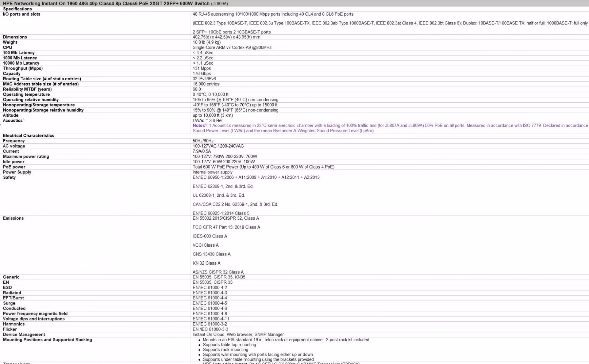The width and height of the screenshot is (589, 364).
Task: Select the Harmonics value 'EN/IEC 61000-3-2'
Action: 210,324
